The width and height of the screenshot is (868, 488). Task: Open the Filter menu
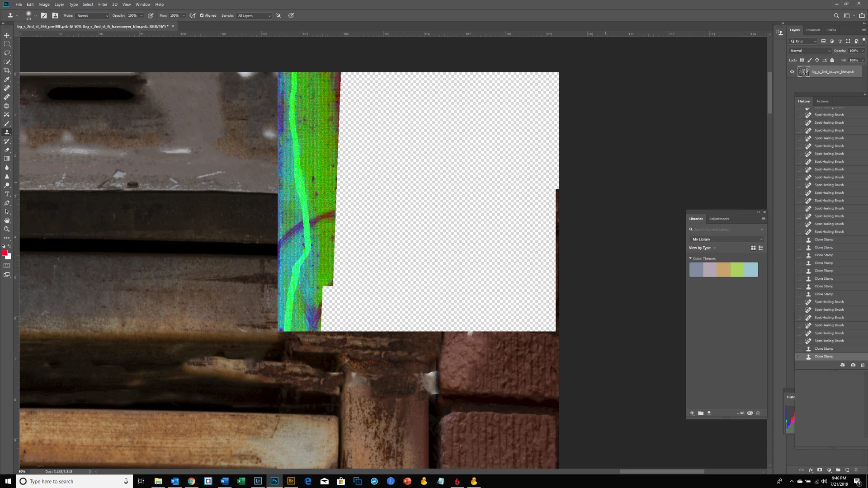click(x=103, y=4)
